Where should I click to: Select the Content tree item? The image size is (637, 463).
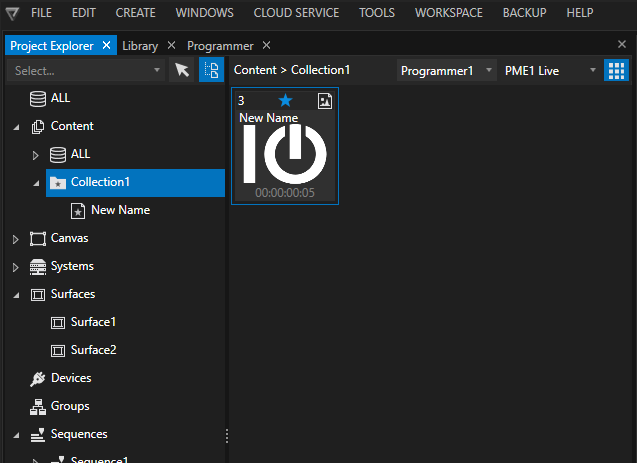(72, 126)
